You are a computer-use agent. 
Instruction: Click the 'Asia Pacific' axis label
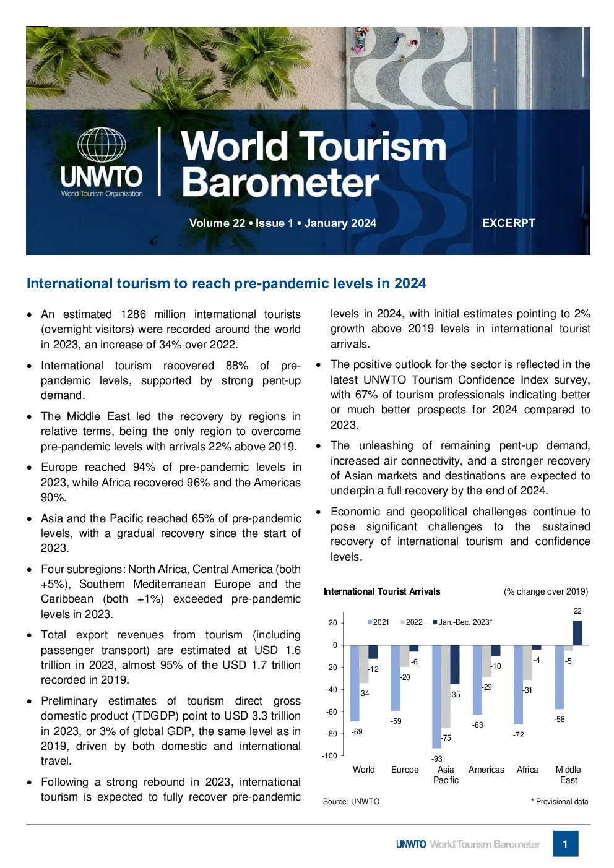pyautogui.click(x=446, y=775)
